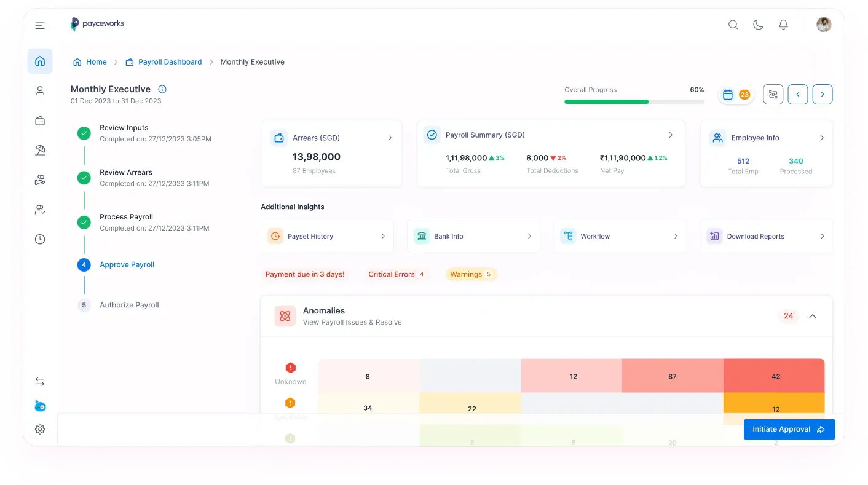Click the calendar icon with 23 badge
Viewport: 868px width, 485px height.
coord(736,95)
